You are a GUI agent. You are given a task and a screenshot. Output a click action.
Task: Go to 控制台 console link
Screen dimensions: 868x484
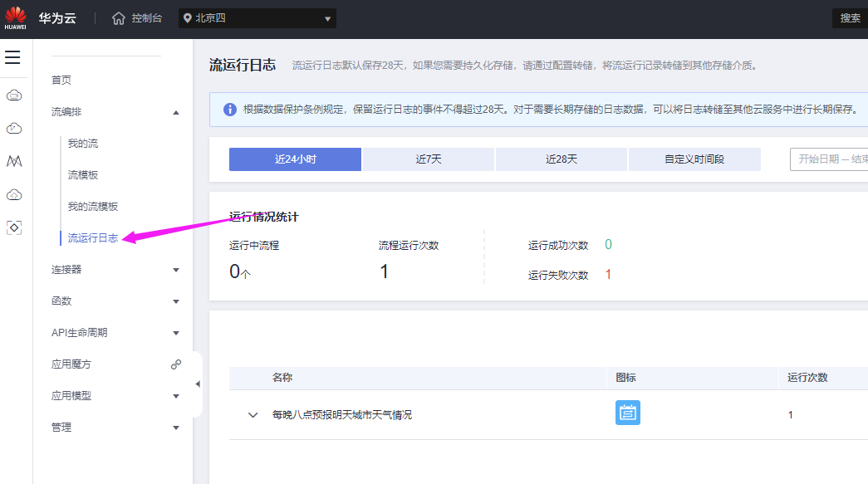click(147, 18)
